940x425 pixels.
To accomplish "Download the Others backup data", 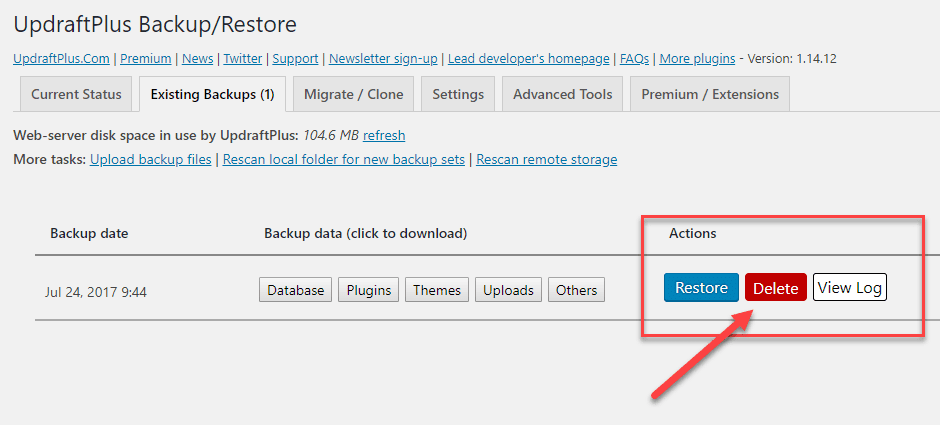I will pos(576,290).
